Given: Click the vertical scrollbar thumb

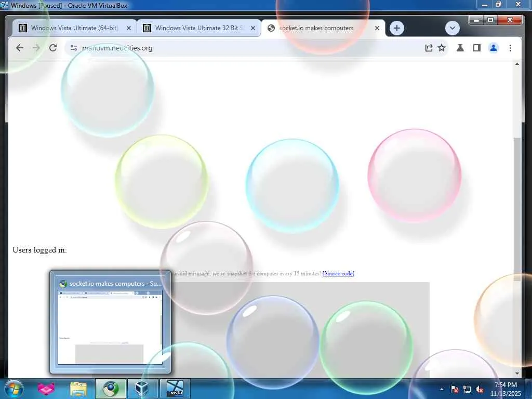Looking at the screenshot, I should pyautogui.click(x=517, y=209).
